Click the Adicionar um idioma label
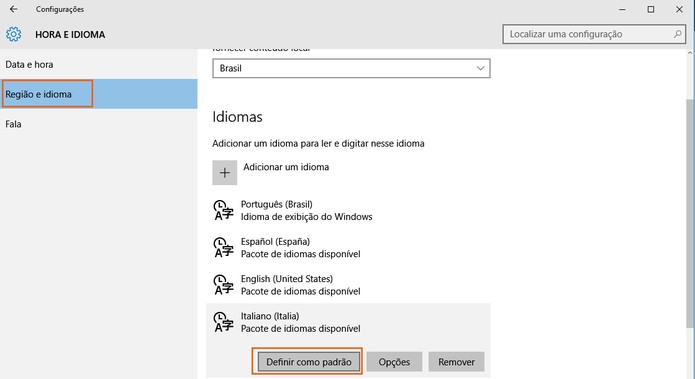The height and width of the screenshot is (379, 695). pyautogui.click(x=286, y=167)
